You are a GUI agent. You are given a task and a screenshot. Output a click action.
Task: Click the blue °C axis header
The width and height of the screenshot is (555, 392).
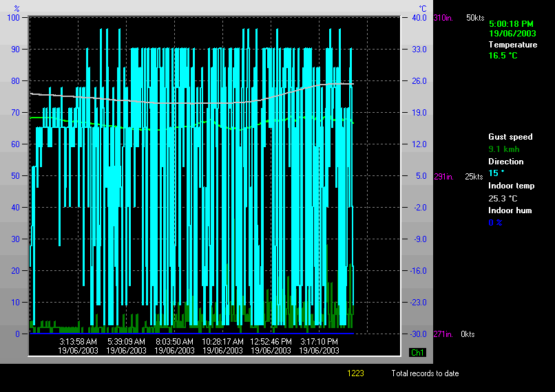click(x=423, y=8)
